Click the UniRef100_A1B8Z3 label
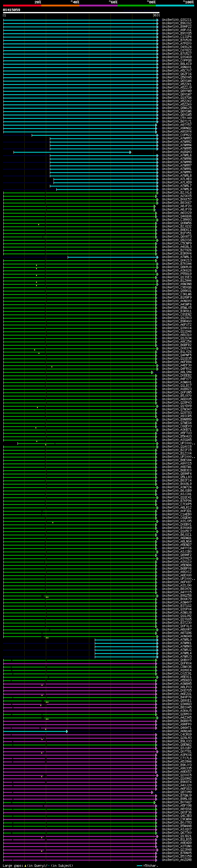This screenshot has width=197, height=868. coord(177,389)
